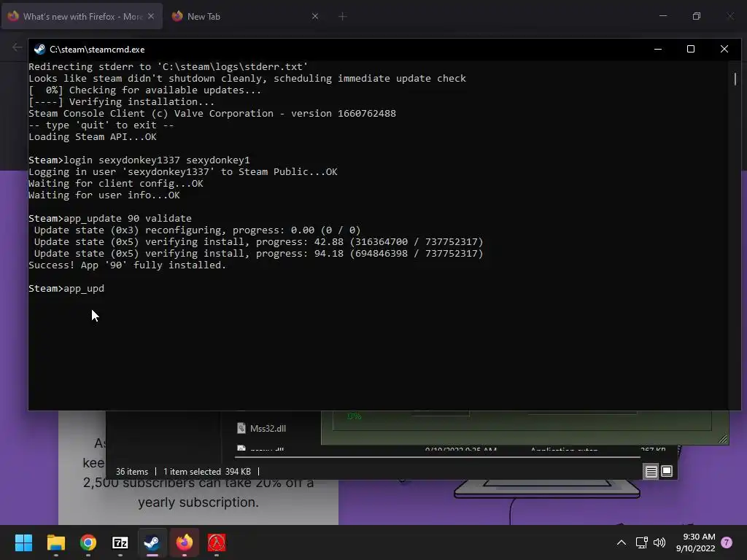747x560 pixels.
Task: Open the red Half-Life taskbar app
Action: point(216,542)
